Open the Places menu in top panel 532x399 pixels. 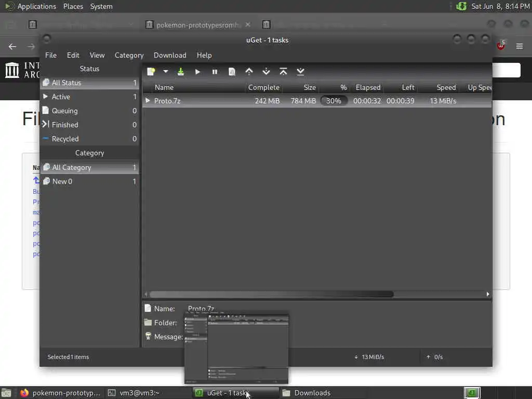(x=73, y=6)
